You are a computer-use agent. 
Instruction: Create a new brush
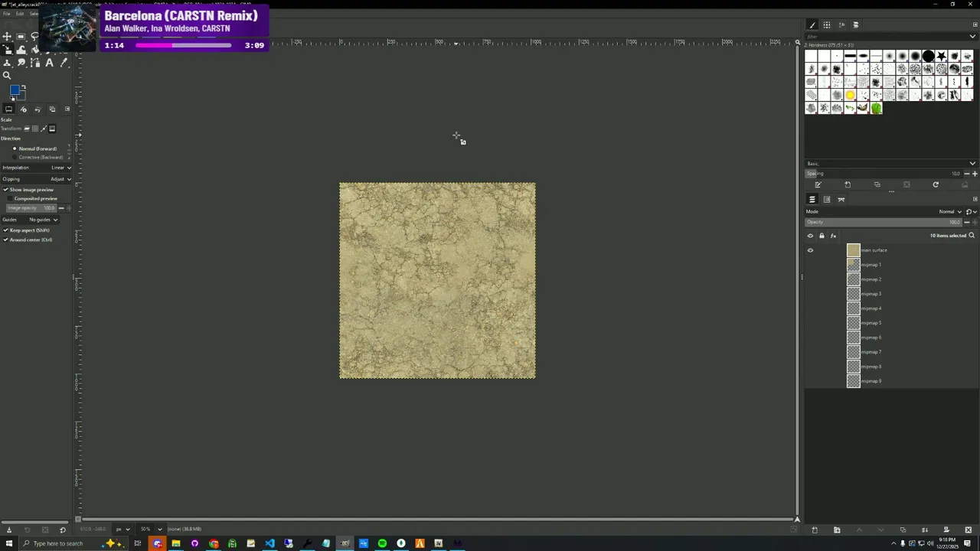point(848,184)
